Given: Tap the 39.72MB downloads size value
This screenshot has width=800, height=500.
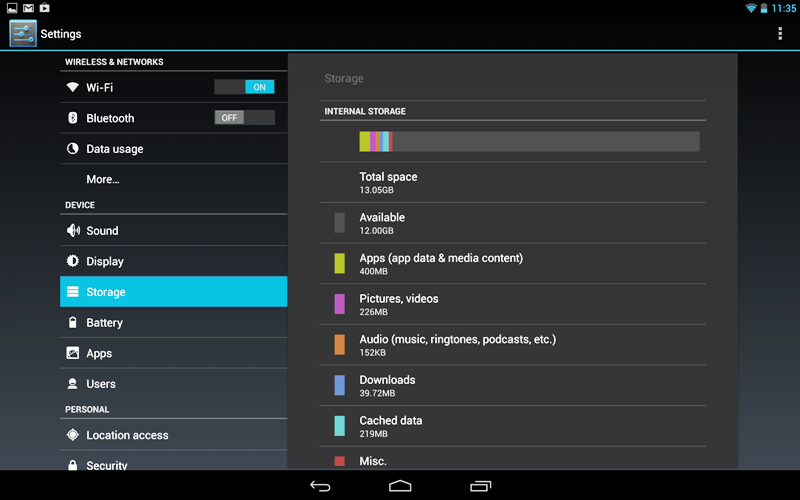Looking at the screenshot, I should (x=377, y=393).
